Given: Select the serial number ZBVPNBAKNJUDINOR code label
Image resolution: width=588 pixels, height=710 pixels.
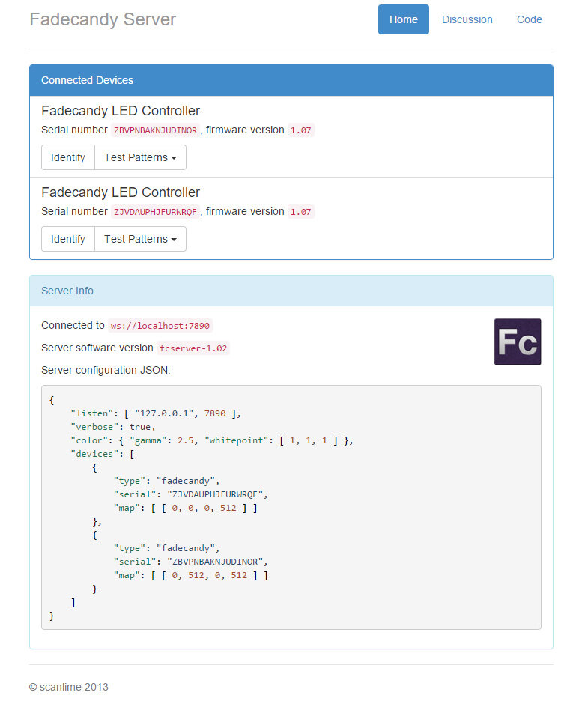Looking at the screenshot, I should point(155,130).
